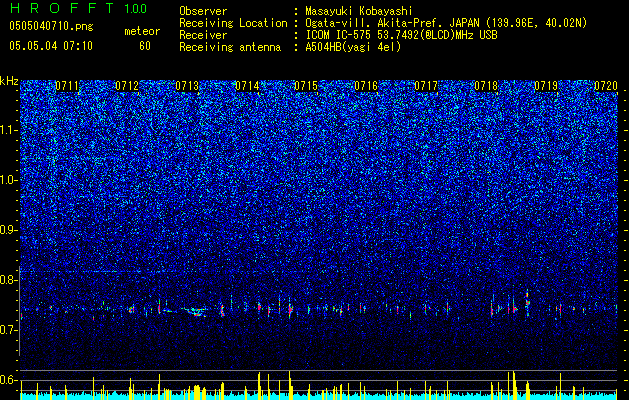
Task: Click the 0.9 frequency axis label
Action: coord(9,230)
